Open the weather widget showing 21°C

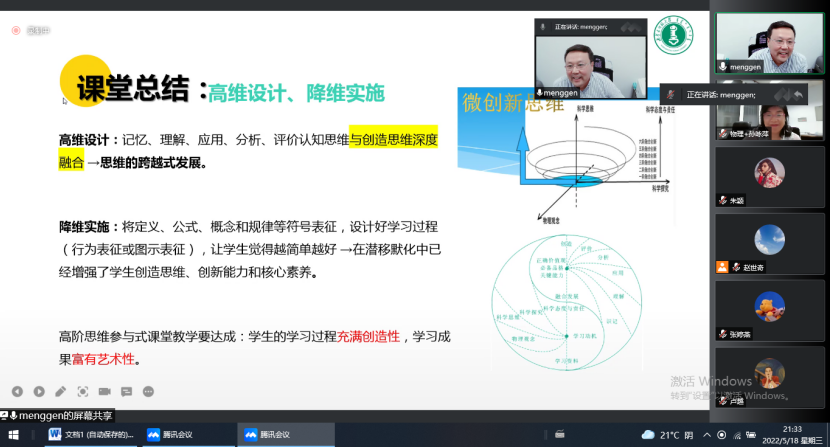(661, 435)
